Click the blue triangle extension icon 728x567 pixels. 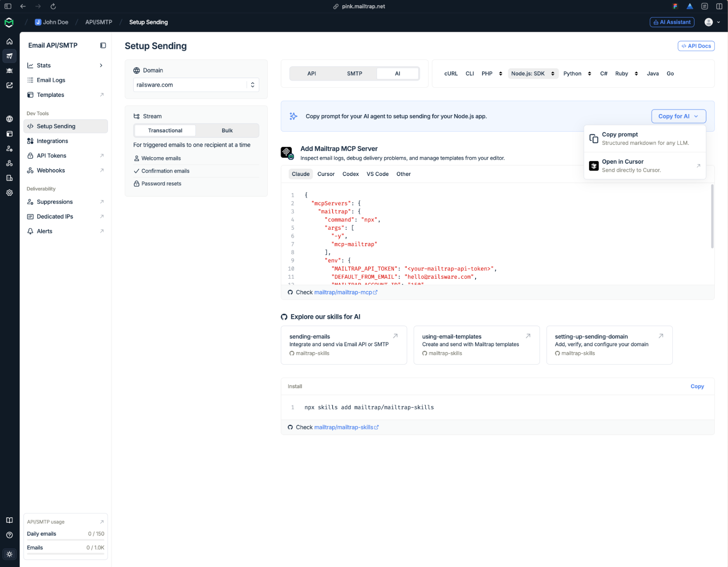(690, 6)
